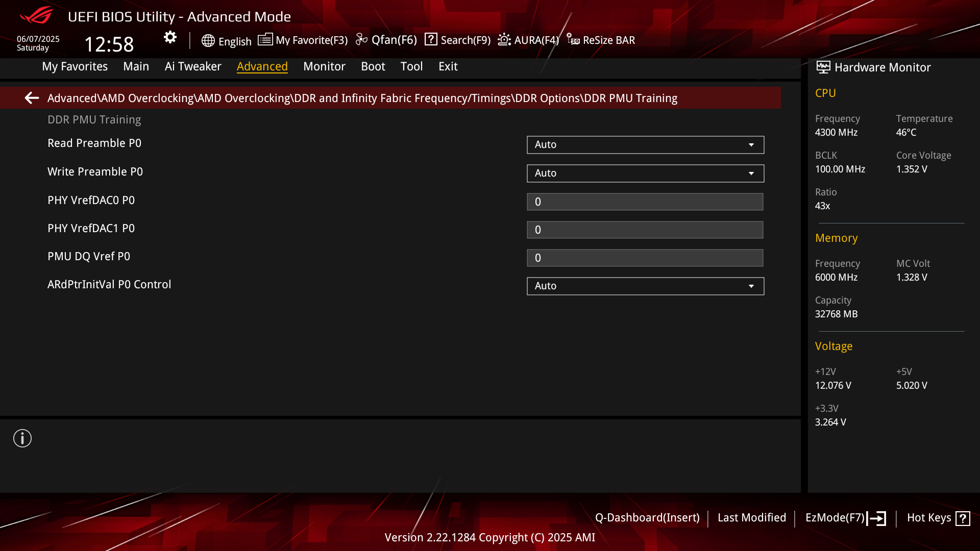Click Last Modified button
Screen dimensions: 980x551
point(752,517)
